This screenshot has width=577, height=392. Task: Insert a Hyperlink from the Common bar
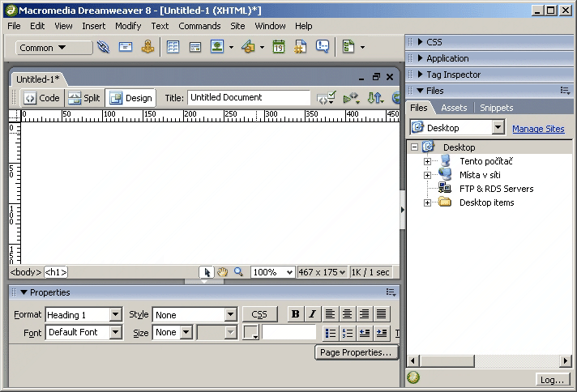click(x=104, y=47)
